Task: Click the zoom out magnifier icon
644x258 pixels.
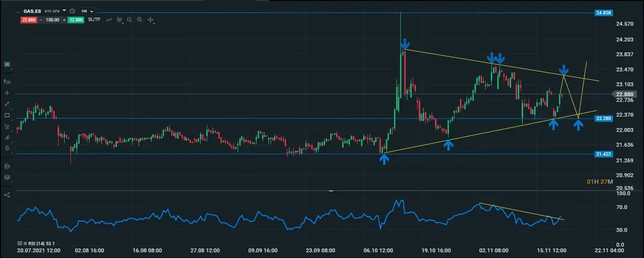Action: [129, 20]
